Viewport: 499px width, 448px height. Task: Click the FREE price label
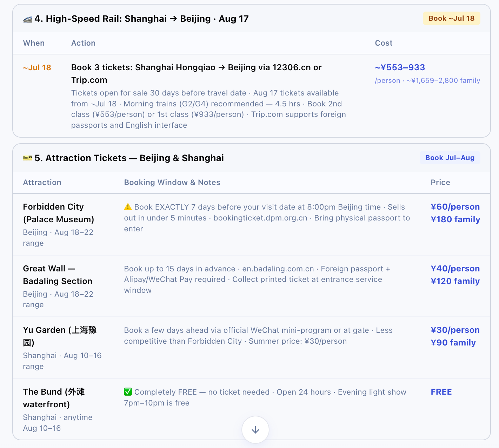click(x=441, y=392)
